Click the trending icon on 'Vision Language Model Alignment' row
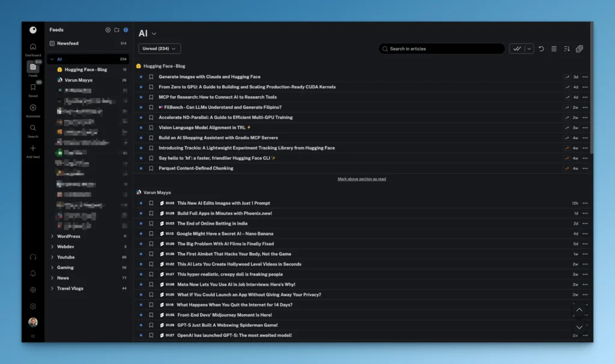615x364 pixels. (x=567, y=128)
